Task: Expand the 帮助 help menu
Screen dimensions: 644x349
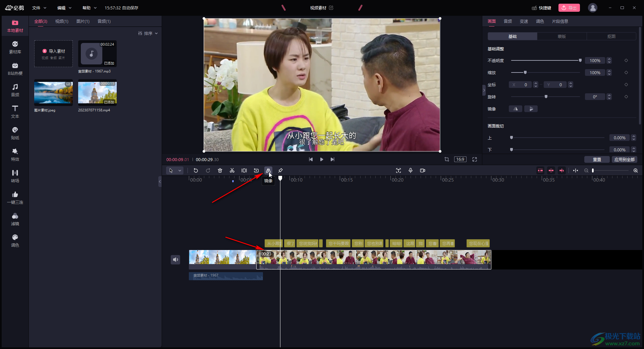Action: point(90,8)
